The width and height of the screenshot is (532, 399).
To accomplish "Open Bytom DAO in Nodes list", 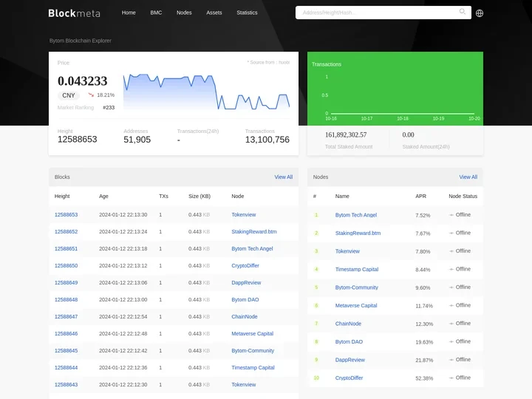I will coord(349,341).
